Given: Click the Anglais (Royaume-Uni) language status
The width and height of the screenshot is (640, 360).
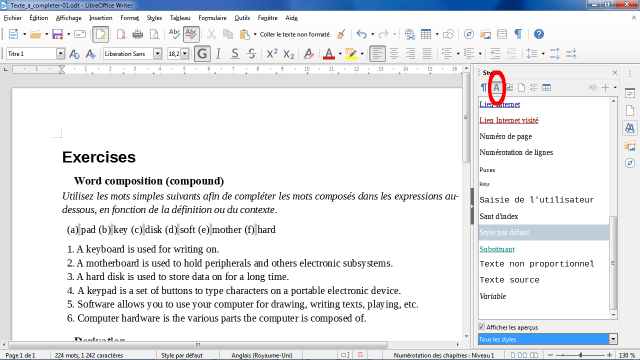Looking at the screenshot, I should (262, 355).
